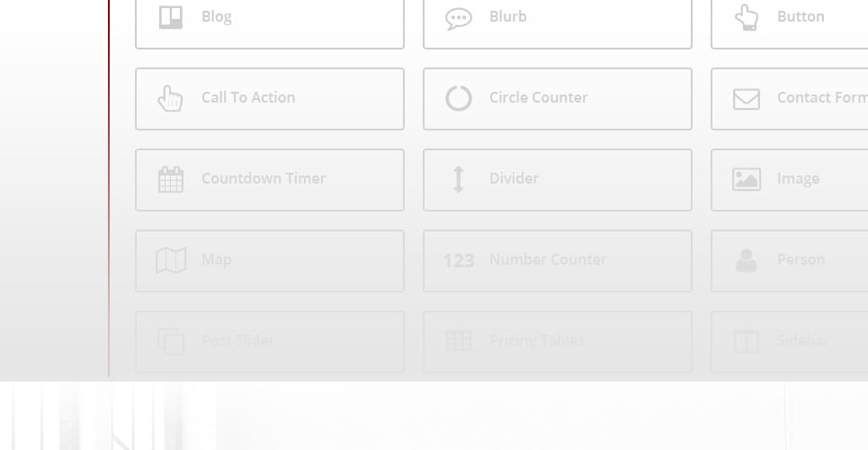Select the Image module picture icon

point(747,179)
